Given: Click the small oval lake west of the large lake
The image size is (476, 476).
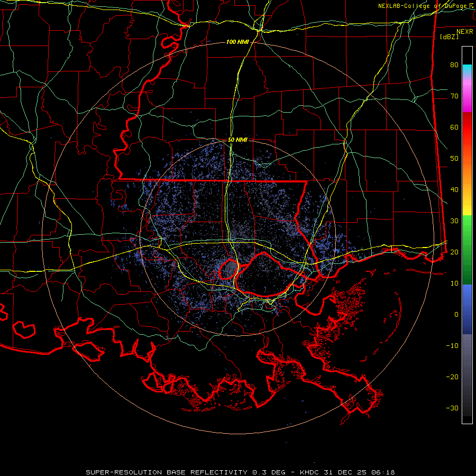Looking at the screenshot, I should [228, 270].
